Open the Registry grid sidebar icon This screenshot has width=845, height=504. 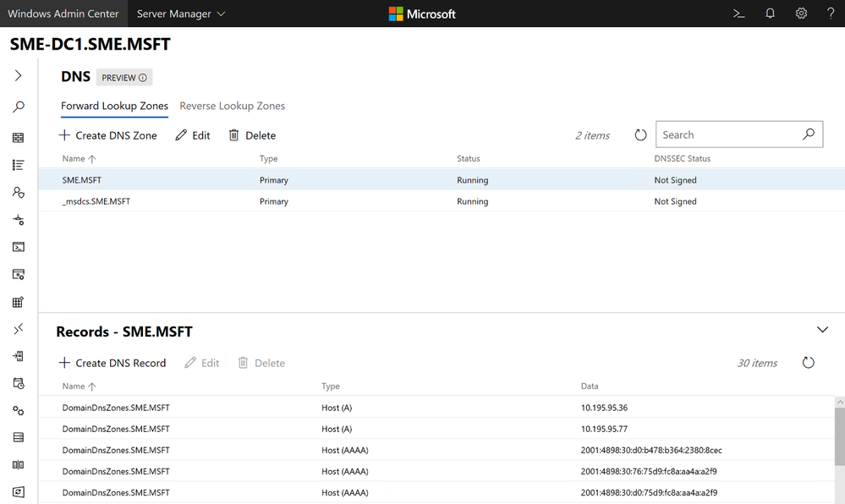pyautogui.click(x=19, y=302)
